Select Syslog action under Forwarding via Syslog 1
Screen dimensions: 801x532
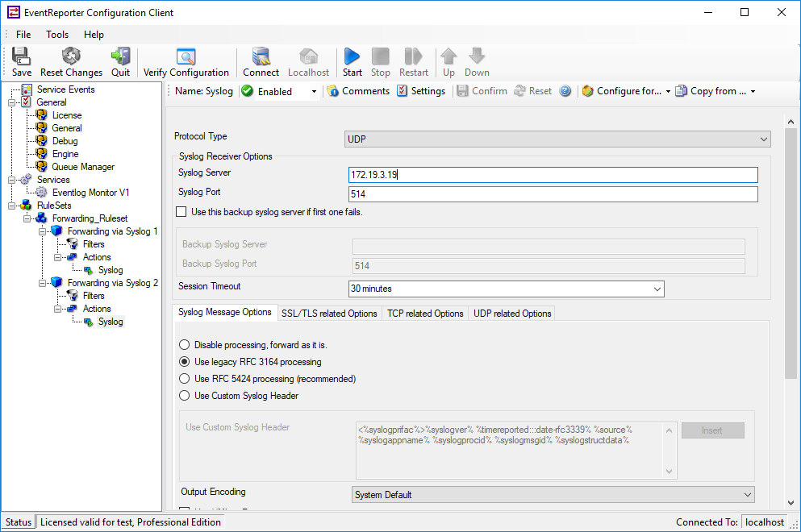click(x=111, y=270)
